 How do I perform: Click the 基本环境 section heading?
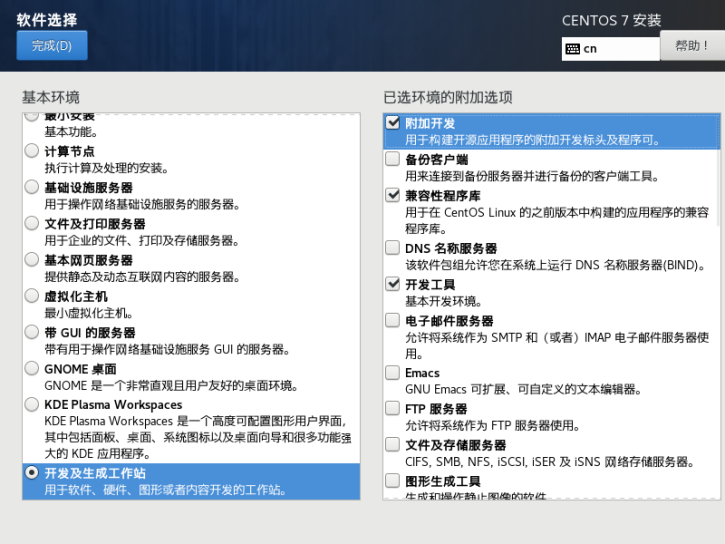click(51, 97)
